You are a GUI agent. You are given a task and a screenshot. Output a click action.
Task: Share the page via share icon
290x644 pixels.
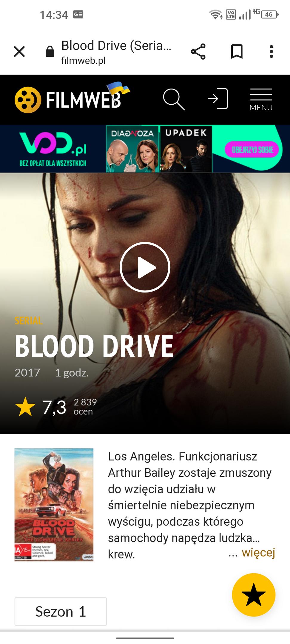point(198,52)
